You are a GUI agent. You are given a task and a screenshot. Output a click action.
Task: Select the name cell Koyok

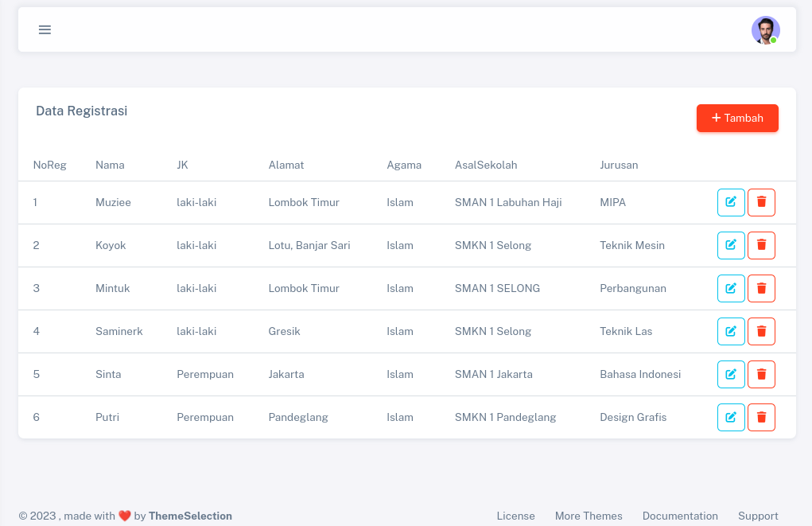tap(111, 246)
